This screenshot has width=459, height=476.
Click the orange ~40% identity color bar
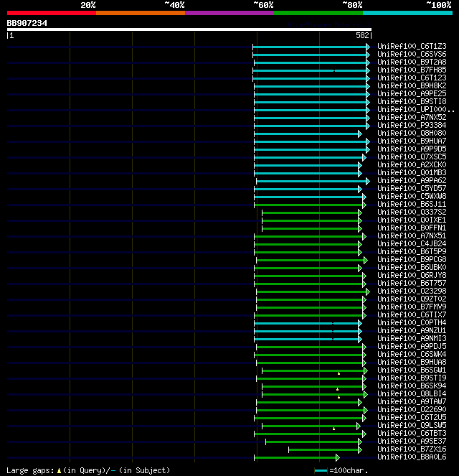(x=141, y=13)
